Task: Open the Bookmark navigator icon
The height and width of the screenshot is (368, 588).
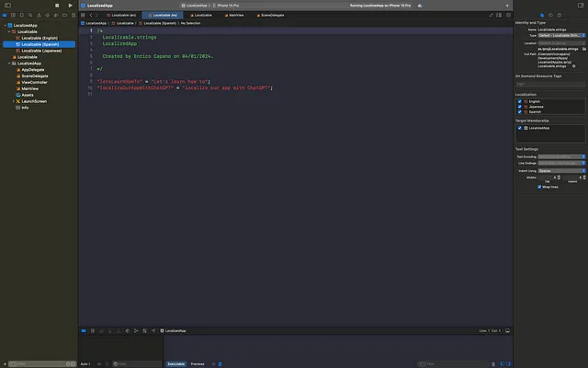Action: point(22,16)
